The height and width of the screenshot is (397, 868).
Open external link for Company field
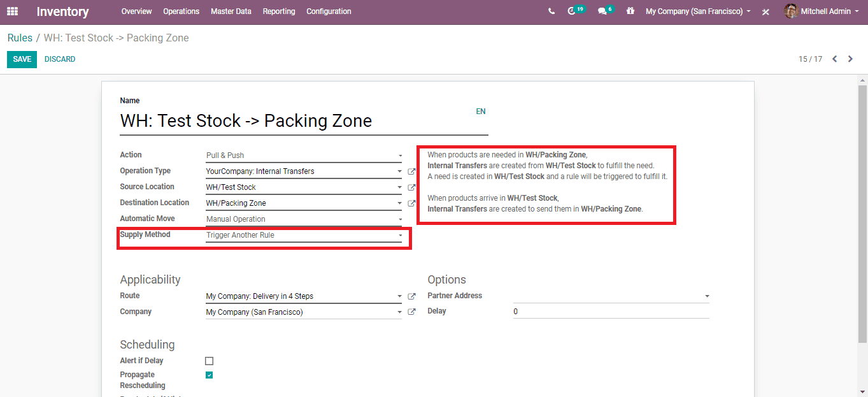pos(411,312)
